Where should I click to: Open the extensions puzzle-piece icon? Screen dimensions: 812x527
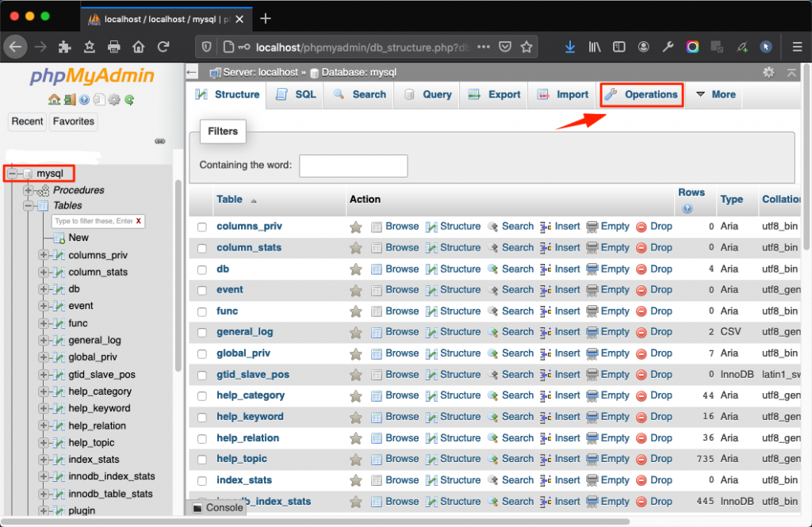65,47
